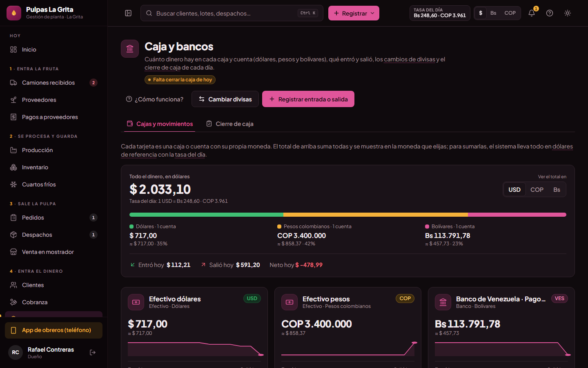Collapse the sidebar with the panel icon
The width and height of the screenshot is (588, 368).
(128, 13)
